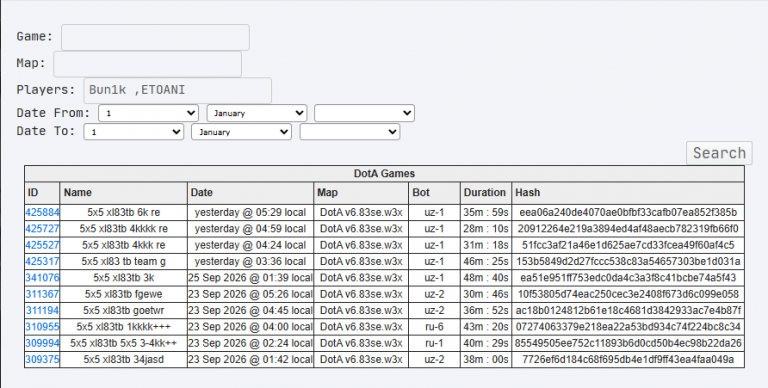This screenshot has width=768, height=388.
Task: Click date 'yesterday @ 04:59 local'
Action: tap(250, 229)
